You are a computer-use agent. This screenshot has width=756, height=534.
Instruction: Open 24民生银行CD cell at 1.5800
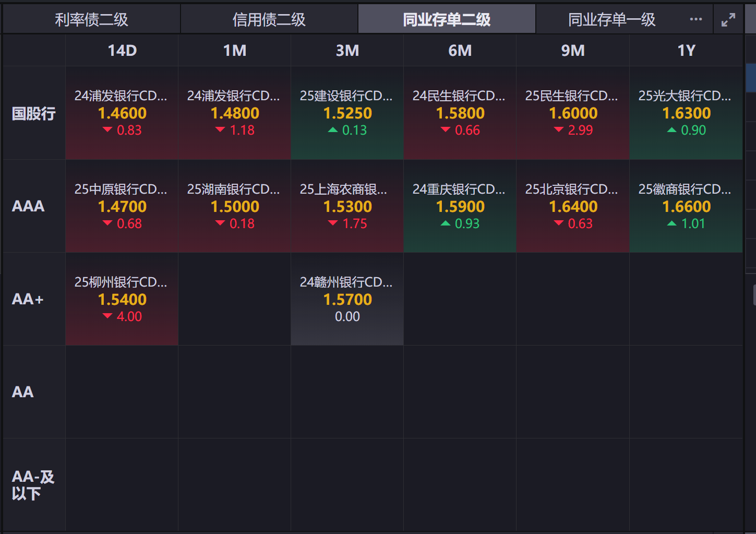tap(460, 113)
